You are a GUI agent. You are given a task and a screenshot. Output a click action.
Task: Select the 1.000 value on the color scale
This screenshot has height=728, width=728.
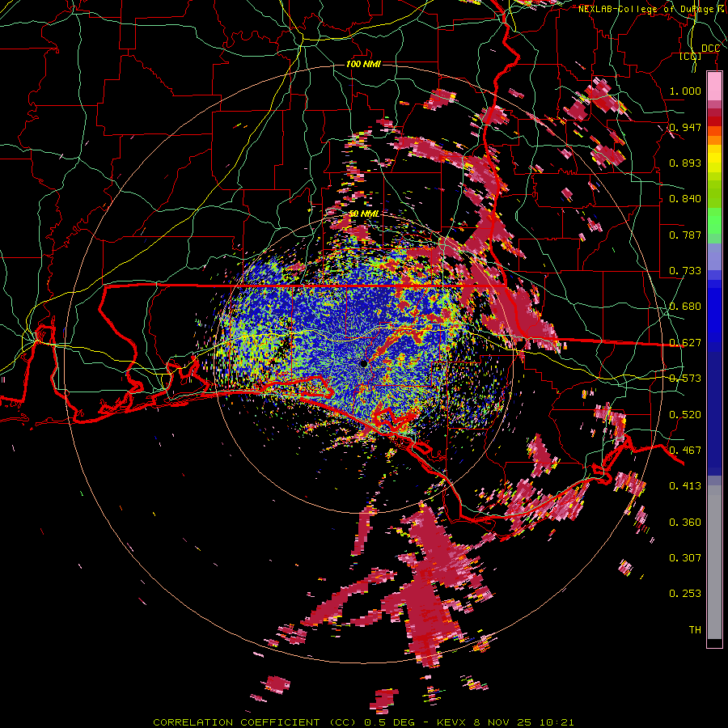[685, 91]
